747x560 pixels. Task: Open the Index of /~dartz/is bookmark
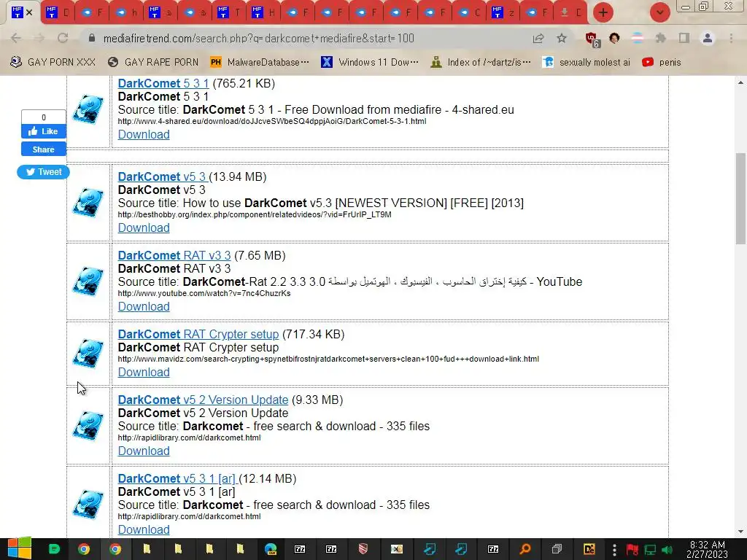click(x=481, y=63)
